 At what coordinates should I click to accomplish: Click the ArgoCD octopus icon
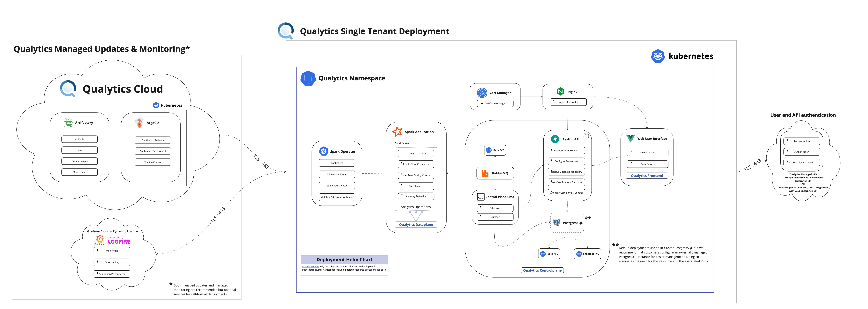click(139, 123)
